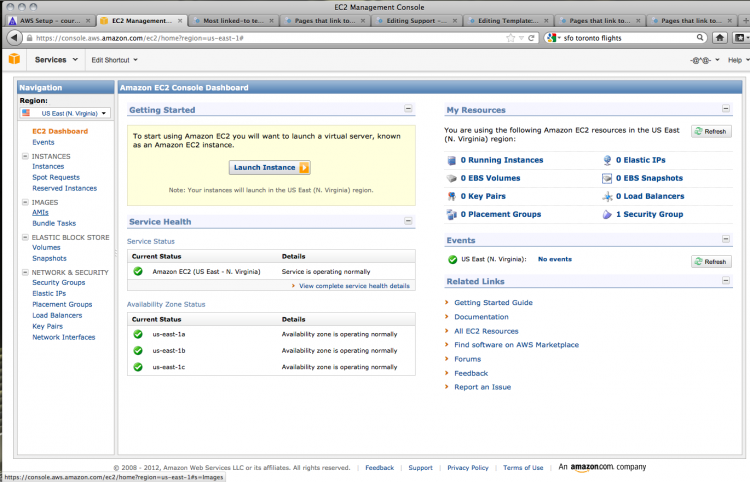Click the browser home icon
The width and height of the screenshot is (750, 482).
pyautogui.click(x=719, y=38)
